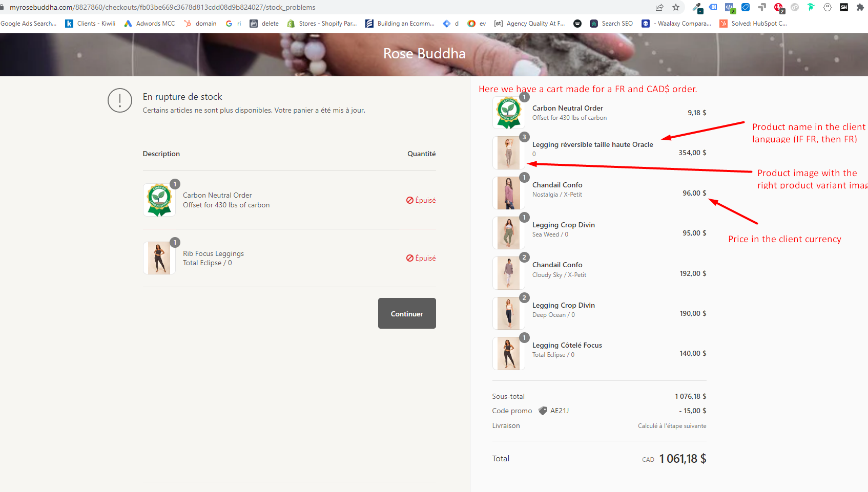
Task: Open the Clients - Kiwili bookmark
Action: tap(90, 24)
